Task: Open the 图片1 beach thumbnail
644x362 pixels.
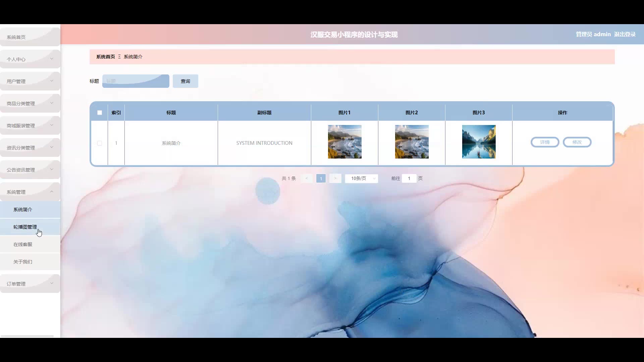Action: [x=344, y=142]
